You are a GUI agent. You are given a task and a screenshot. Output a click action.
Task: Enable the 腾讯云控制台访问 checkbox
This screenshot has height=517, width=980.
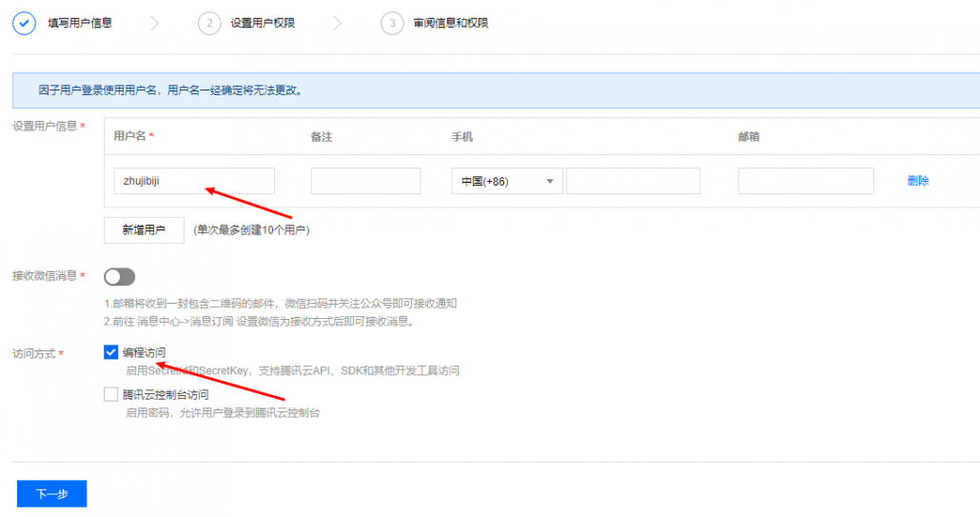(111, 394)
